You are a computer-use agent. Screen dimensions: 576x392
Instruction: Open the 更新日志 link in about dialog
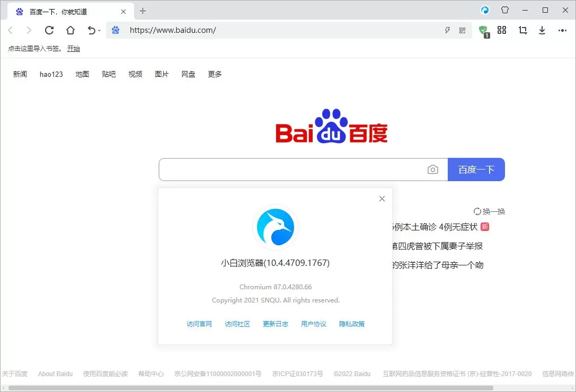(x=275, y=324)
